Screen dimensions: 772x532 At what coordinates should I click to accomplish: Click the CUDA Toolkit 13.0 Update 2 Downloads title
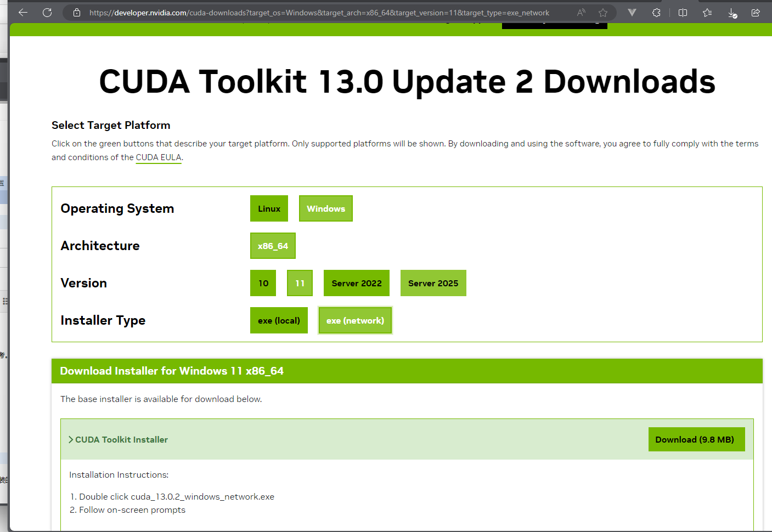pyautogui.click(x=407, y=82)
